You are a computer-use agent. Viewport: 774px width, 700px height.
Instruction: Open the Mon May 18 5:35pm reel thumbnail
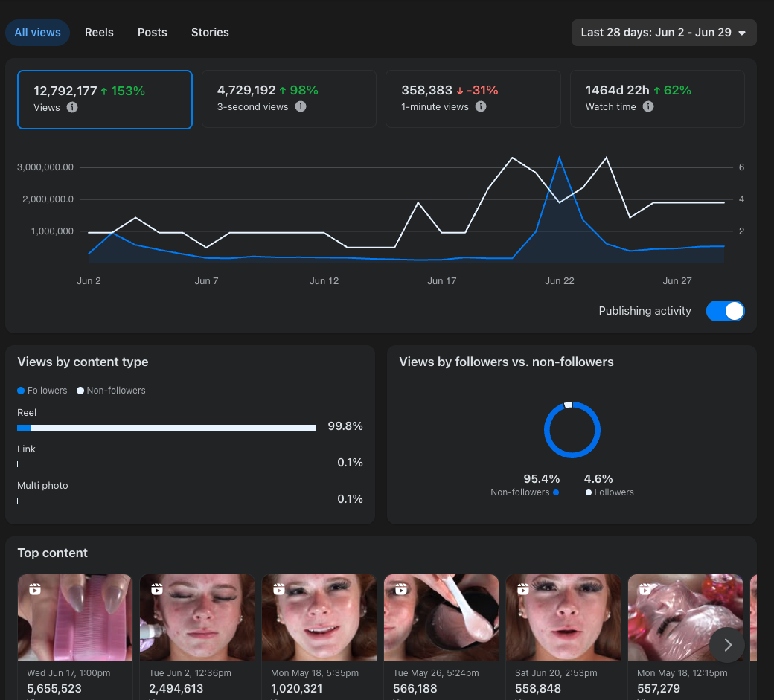(x=319, y=617)
